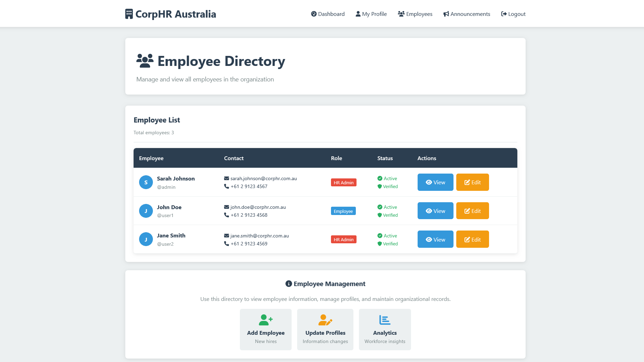Click the Employee Directory group icon in heading
This screenshot has height=362, width=644.
click(145, 61)
